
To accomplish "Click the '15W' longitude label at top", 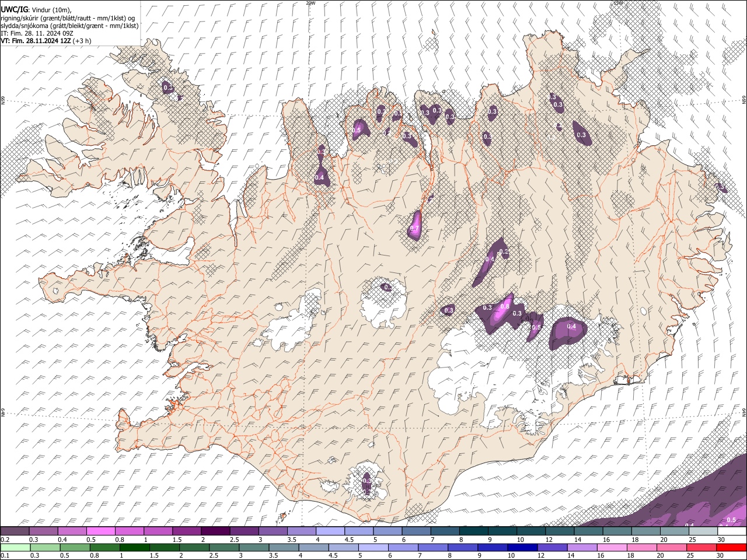I will pyautogui.click(x=618, y=3).
